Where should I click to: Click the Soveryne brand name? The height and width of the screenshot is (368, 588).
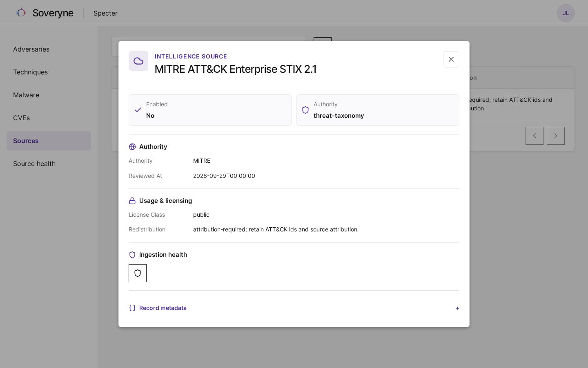(53, 13)
